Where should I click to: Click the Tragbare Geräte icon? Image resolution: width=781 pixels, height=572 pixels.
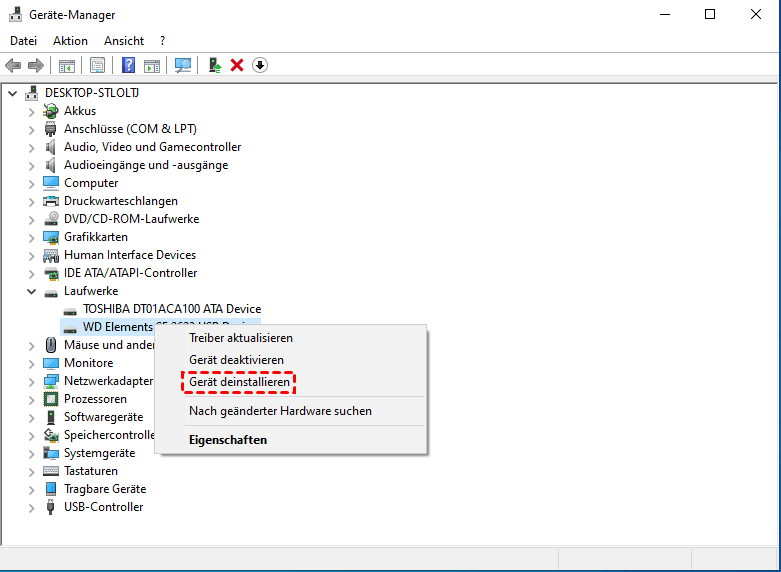[51, 489]
